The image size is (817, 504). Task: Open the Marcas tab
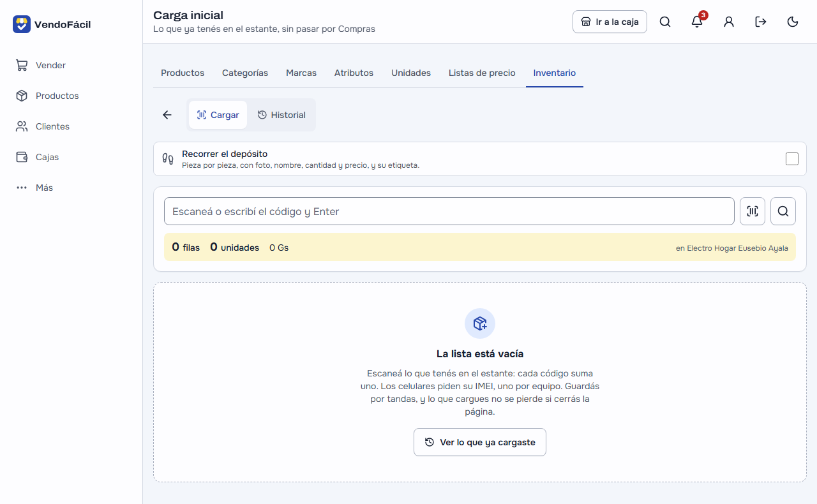(x=301, y=73)
